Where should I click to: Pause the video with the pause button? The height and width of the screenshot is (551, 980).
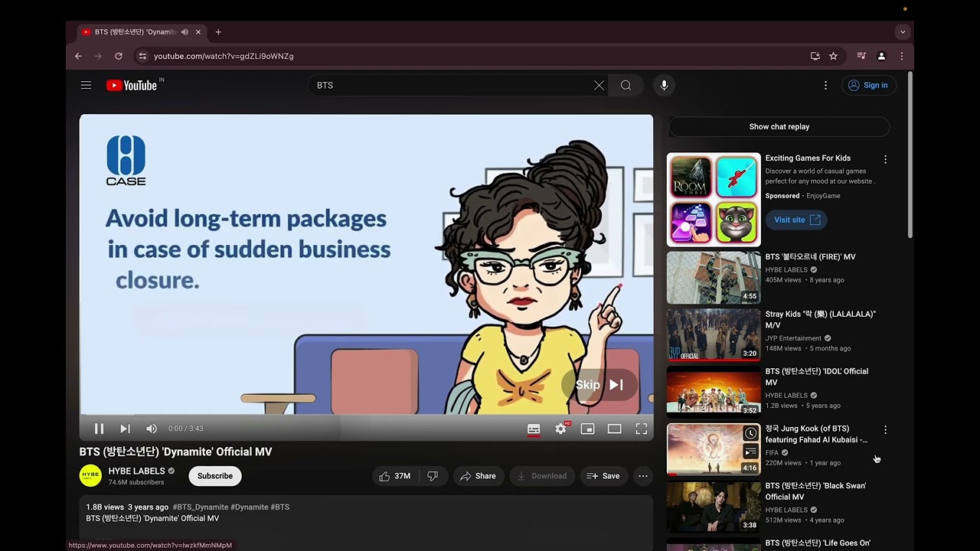pyautogui.click(x=99, y=429)
